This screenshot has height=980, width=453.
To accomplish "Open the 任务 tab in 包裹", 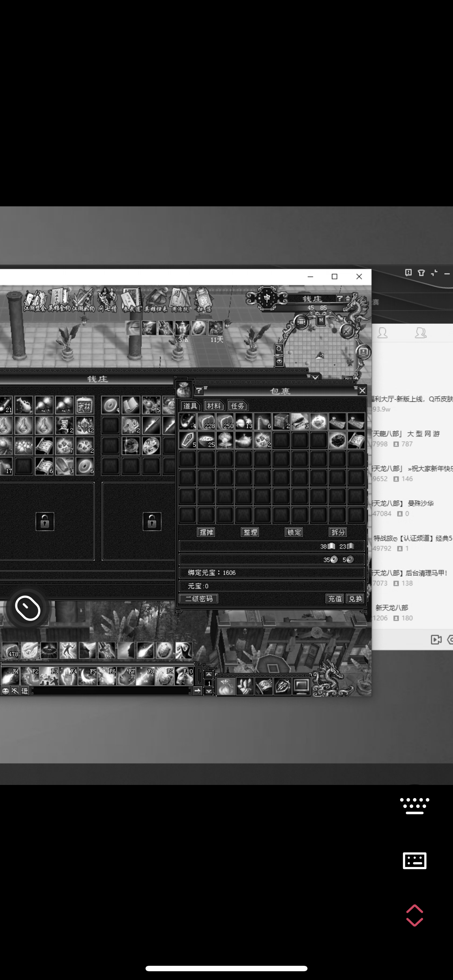I will pyautogui.click(x=237, y=406).
